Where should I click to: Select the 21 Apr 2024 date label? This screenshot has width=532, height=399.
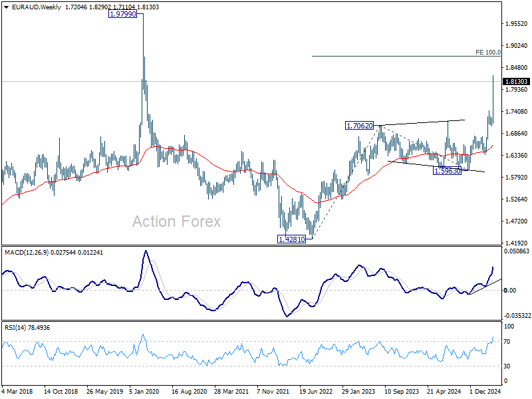[x=444, y=391]
